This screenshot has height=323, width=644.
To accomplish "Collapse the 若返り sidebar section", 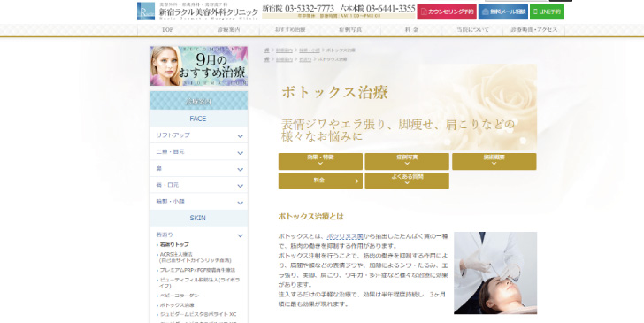I will (x=199, y=235).
